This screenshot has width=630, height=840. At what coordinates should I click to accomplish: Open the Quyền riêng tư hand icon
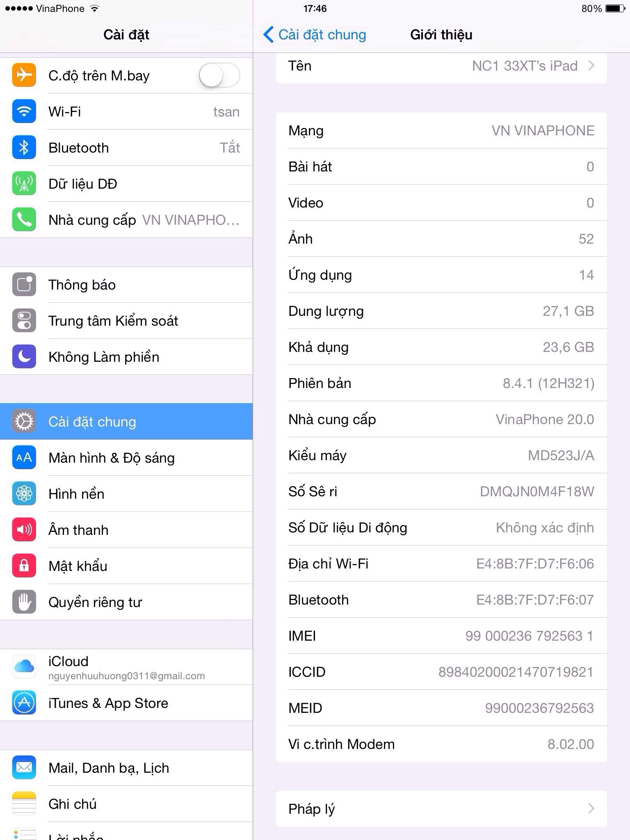pyautogui.click(x=24, y=602)
